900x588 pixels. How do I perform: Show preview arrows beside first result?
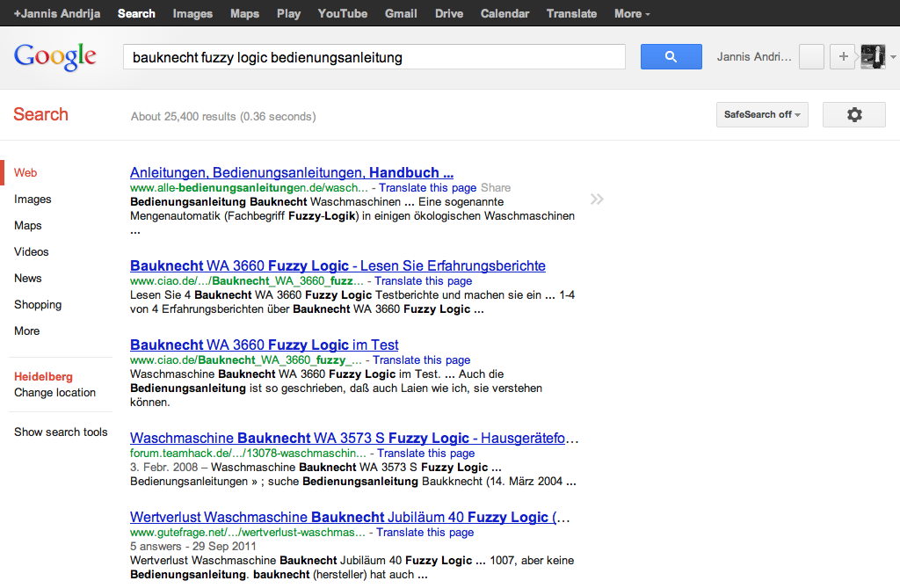597,200
